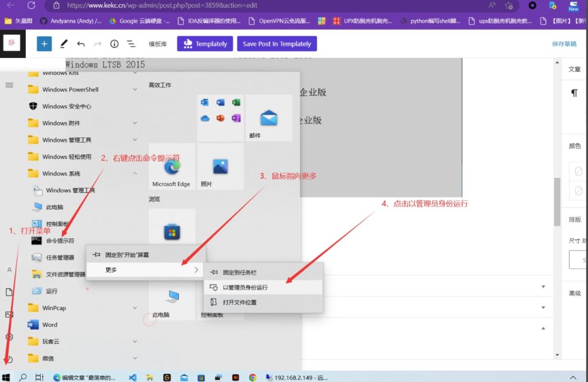
Task: Expand the Windows PowerShell folder chevron
Action: point(134,90)
